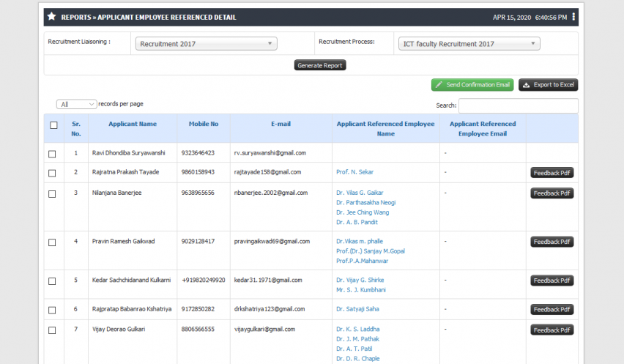Click email rajtayade158@gmail.com
This screenshot has width=624, height=364.
click(x=267, y=172)
